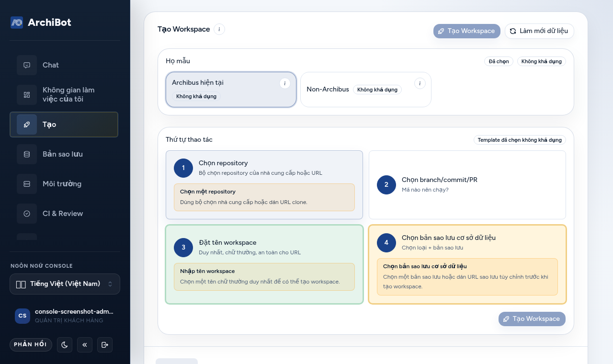The image size is (613, 364).
Task: Click the Bản sao lưu database icon
Action: click(27, 154)
